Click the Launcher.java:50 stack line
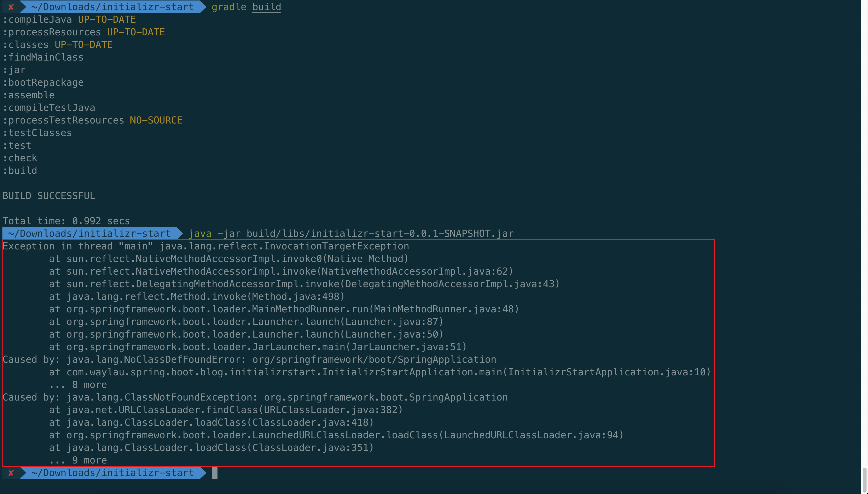 (246, 334)
